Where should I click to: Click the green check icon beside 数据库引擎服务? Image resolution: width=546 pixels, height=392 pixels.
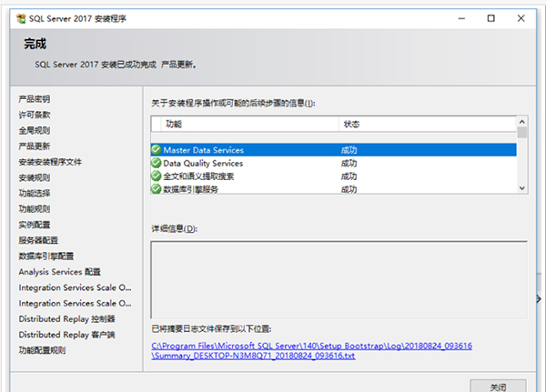pos(157,189)
